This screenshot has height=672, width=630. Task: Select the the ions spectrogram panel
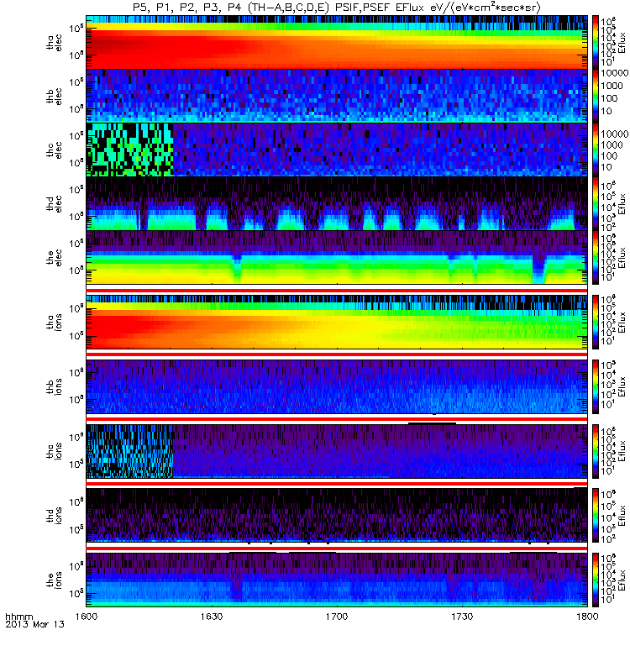point(337,580)
